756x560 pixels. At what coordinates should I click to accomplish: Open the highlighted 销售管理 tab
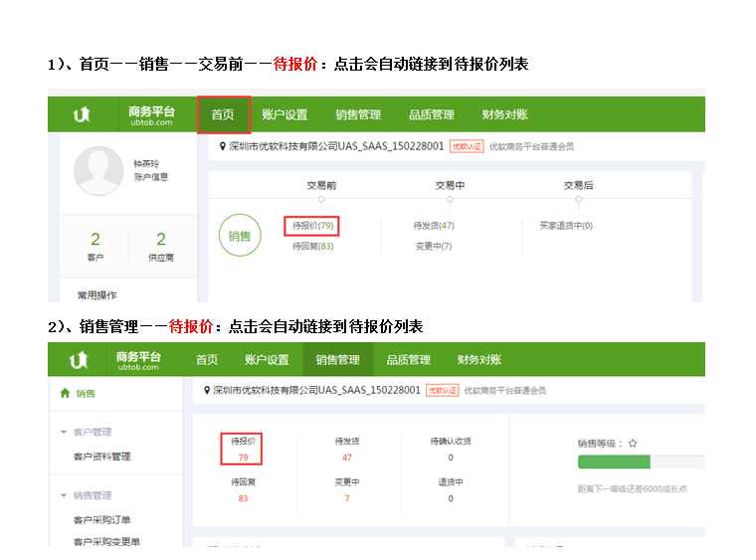click(x=337, y=359)
